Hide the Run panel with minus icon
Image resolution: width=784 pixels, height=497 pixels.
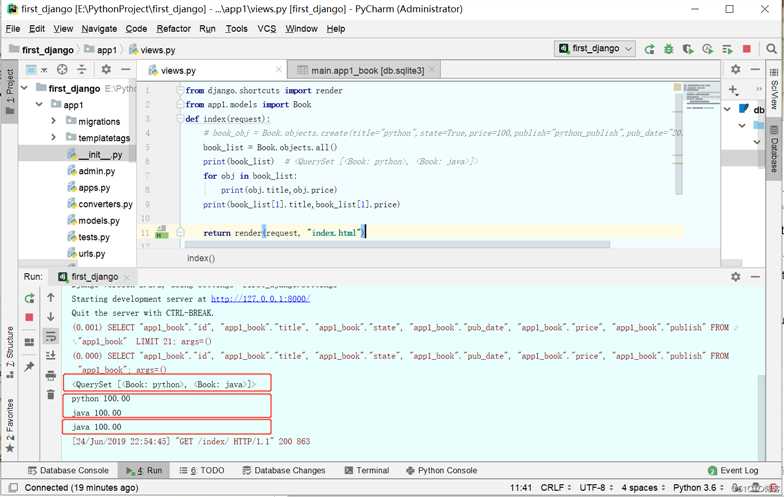coord(756,276)
